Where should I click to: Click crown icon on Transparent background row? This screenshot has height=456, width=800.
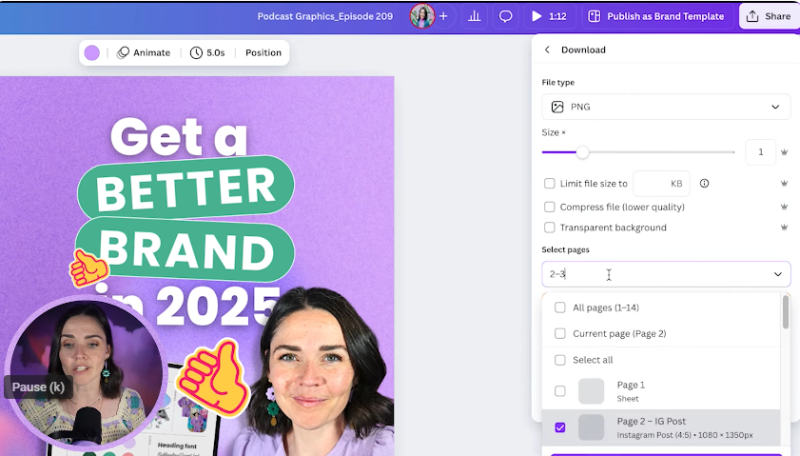pyautogui.click(x=784, y=227)
